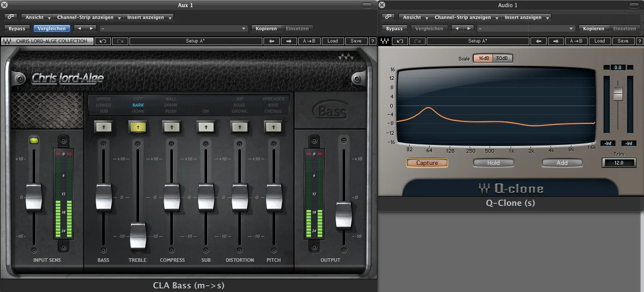Step to next setting in Audio 1 header
644x292 pixels.
pos(468,29)
